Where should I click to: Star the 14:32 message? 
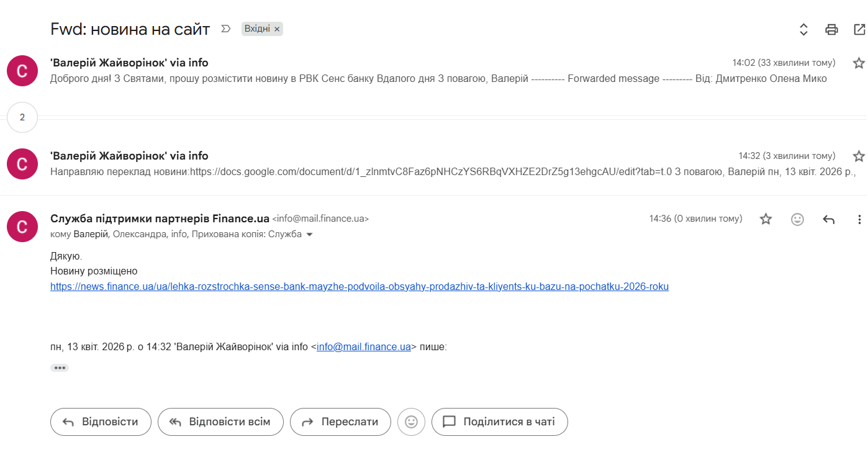point(859,156)
